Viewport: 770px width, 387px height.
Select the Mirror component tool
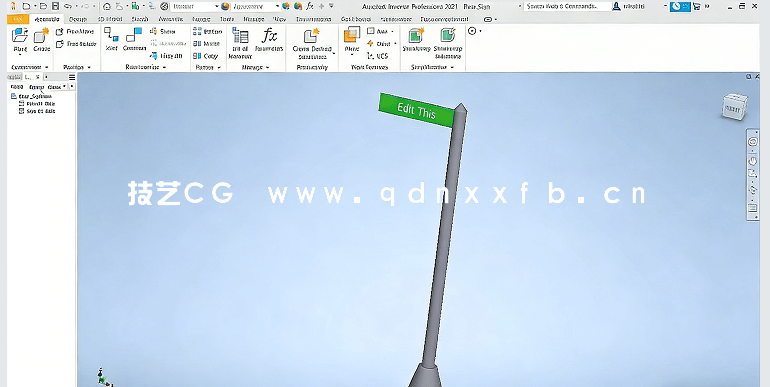pyautogui.click(x=206, y=44)
